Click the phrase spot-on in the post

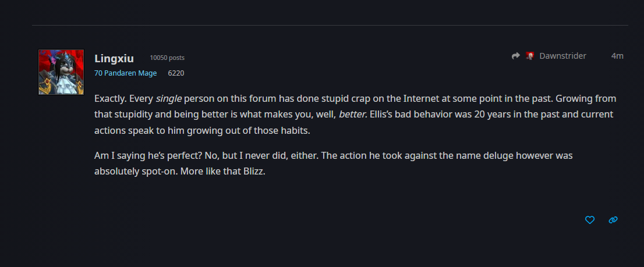click(x=154, y=172)
